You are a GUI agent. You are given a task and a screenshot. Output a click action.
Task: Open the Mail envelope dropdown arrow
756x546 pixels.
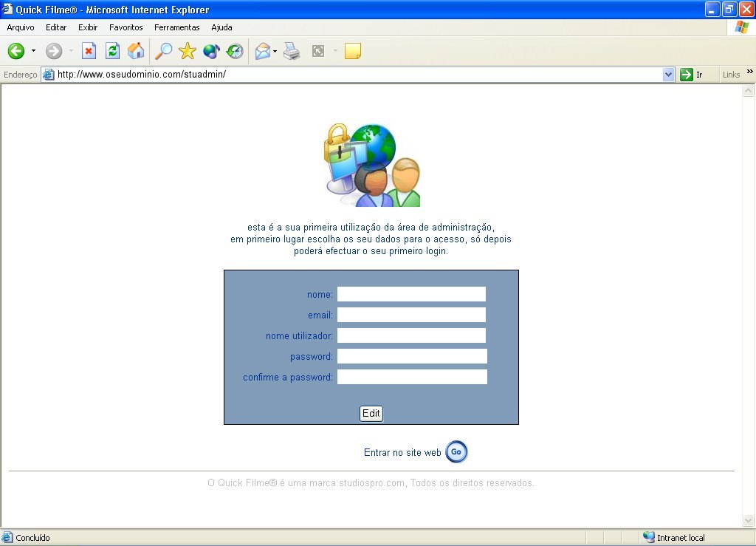tap(275, 51)
